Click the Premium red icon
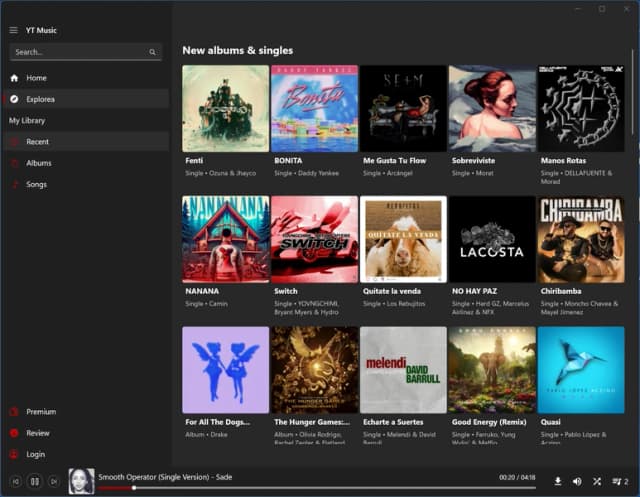Viewport: 640px width, 497px height. (14, 412)
